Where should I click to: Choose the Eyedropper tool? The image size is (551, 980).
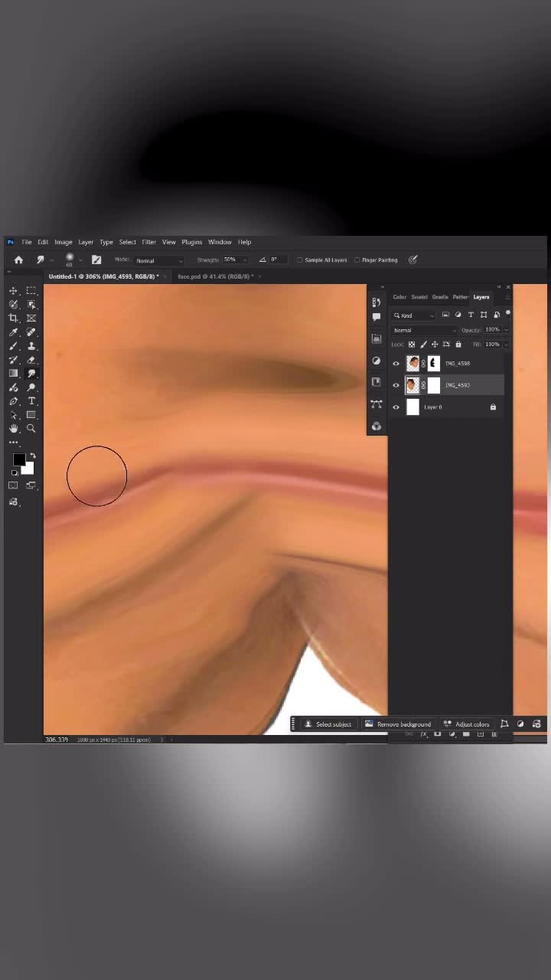click(13, 332)
